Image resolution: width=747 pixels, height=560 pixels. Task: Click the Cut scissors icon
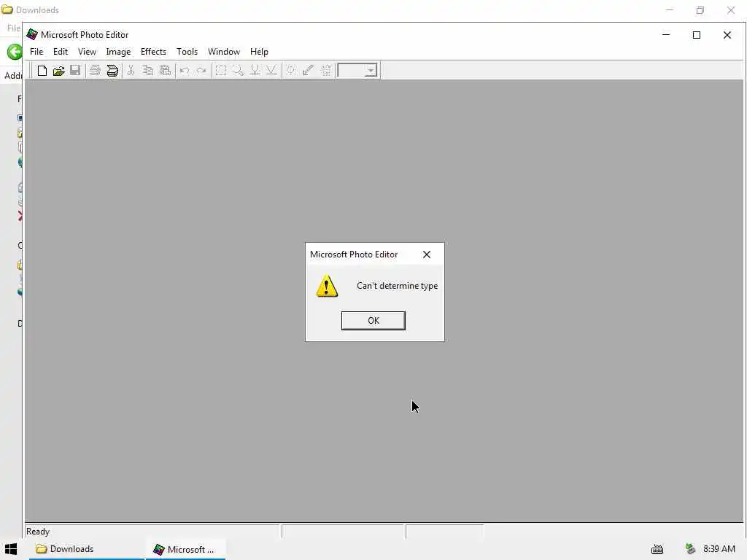click(131, 71)
